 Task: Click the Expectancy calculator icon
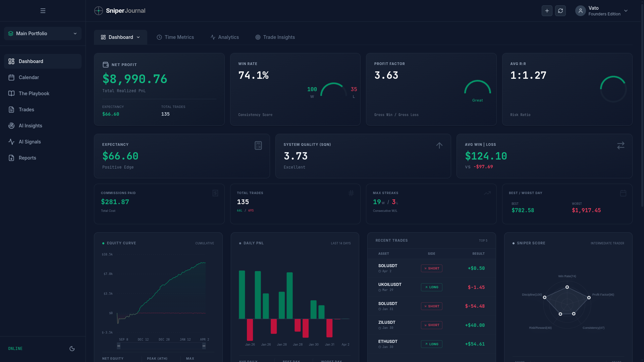point(258,145)
